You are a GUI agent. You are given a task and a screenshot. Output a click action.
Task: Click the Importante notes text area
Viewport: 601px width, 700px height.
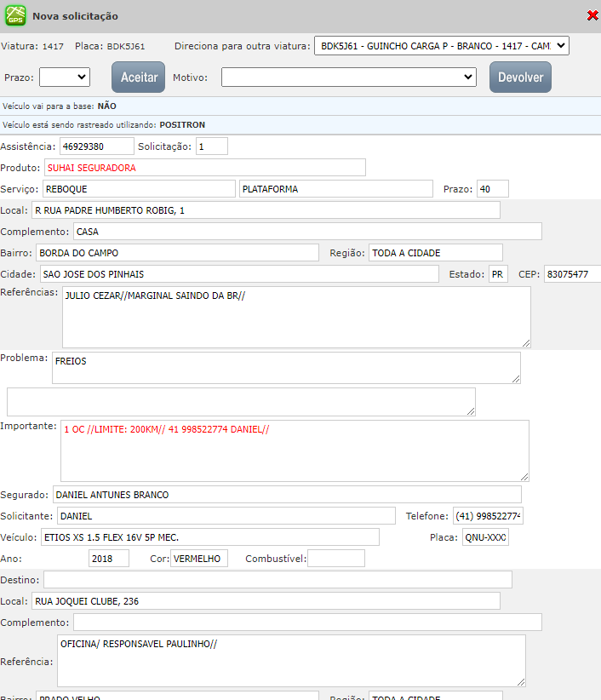point(295,450)
